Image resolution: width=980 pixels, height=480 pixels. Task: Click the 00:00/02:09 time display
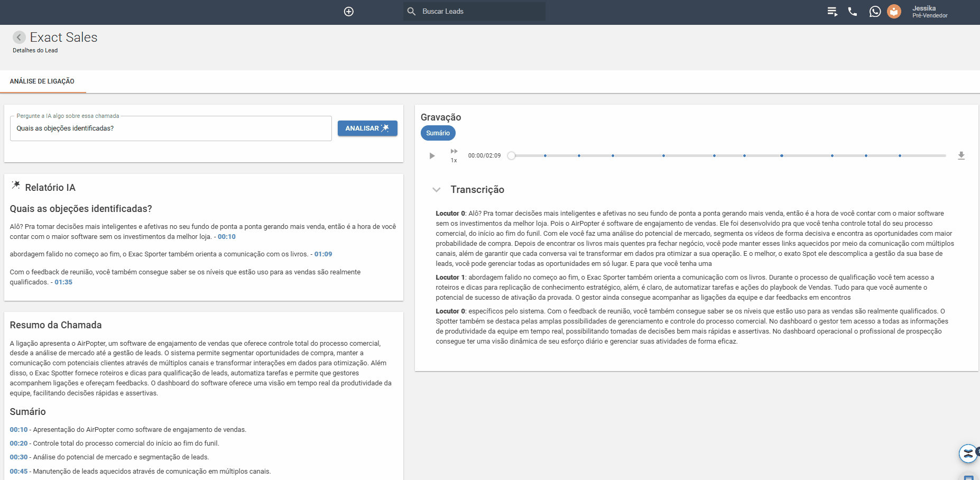[x=484, y=156]
